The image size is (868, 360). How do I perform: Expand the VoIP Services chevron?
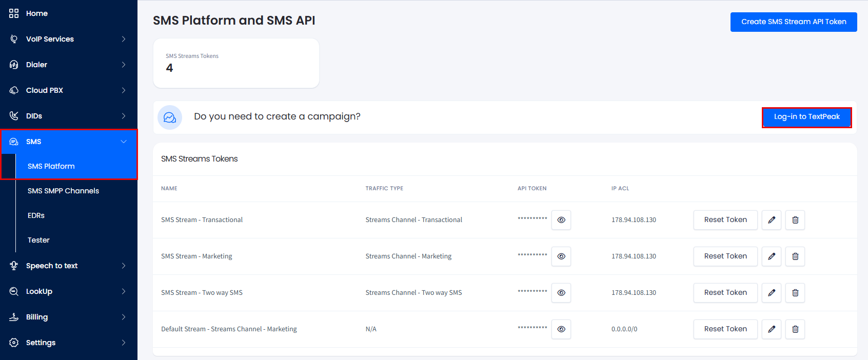pos(124,39)
